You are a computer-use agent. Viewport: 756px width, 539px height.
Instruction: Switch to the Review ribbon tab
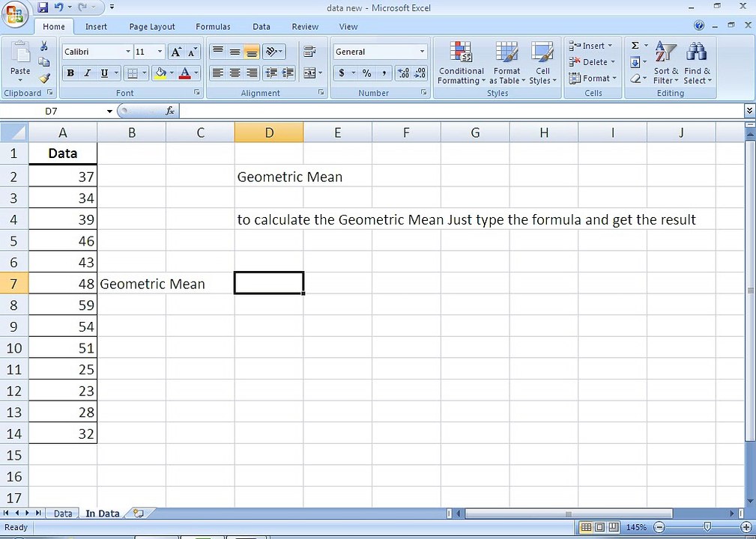coord(305,27)
